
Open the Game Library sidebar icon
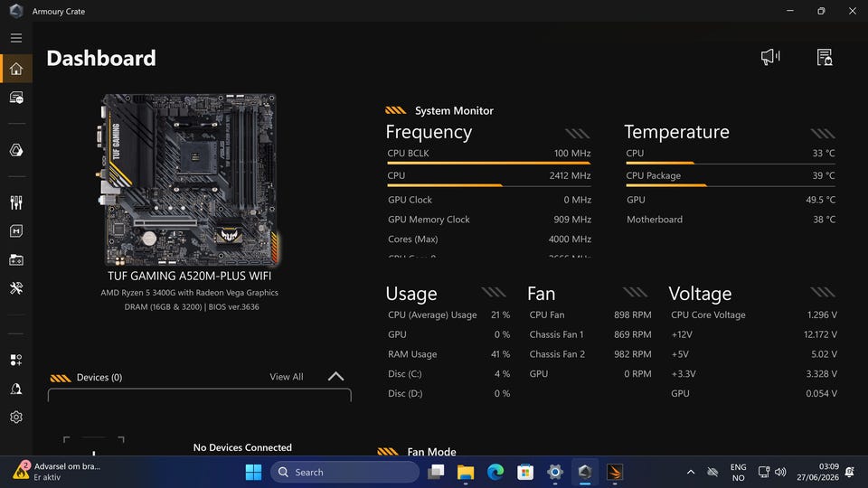pos(16,259)
